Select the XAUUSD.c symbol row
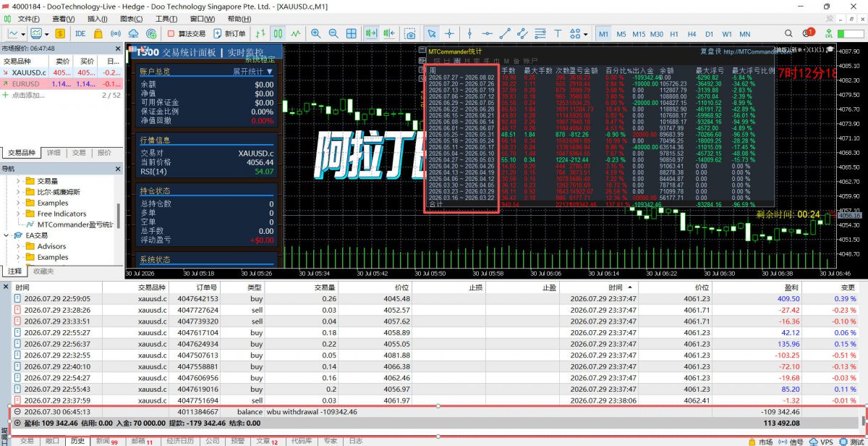The height and width of the screenshot is (446, 868). click(x=61, y=72)
